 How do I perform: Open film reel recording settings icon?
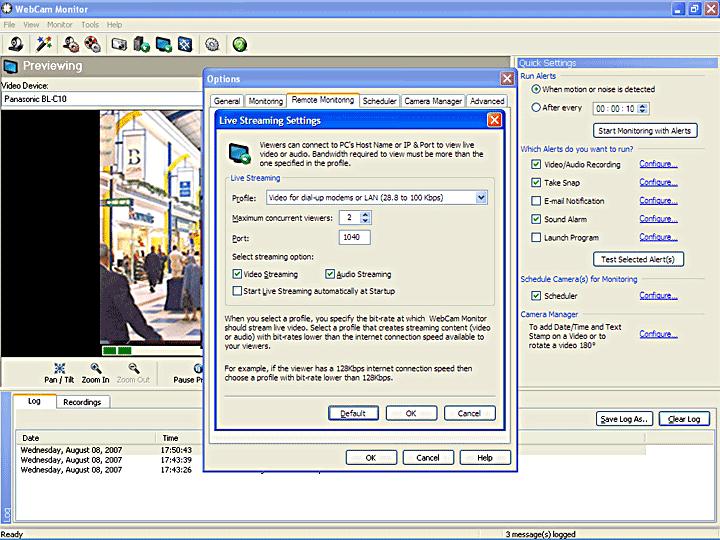[x=93, y=45]
